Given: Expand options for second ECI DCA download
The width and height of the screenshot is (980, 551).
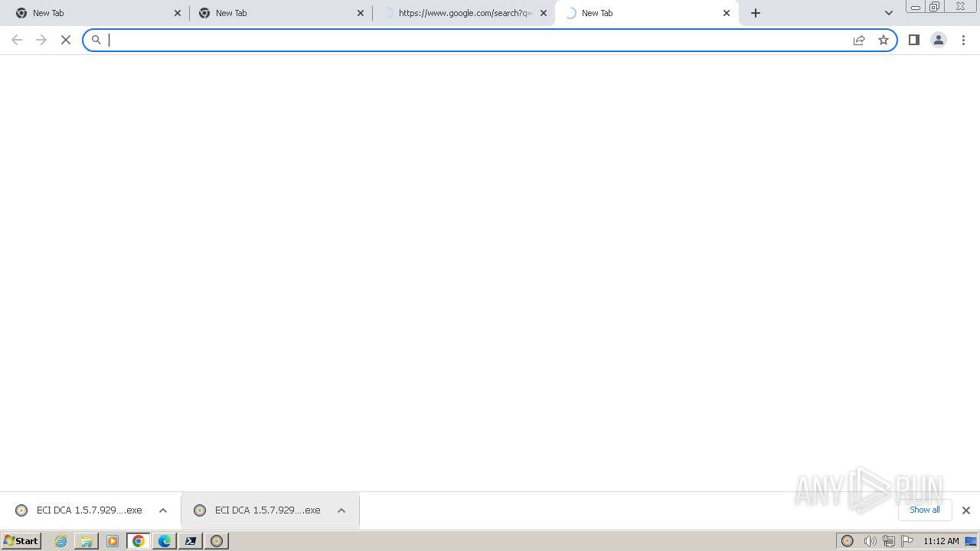Looking at the screenshot, I should [341, 510].
